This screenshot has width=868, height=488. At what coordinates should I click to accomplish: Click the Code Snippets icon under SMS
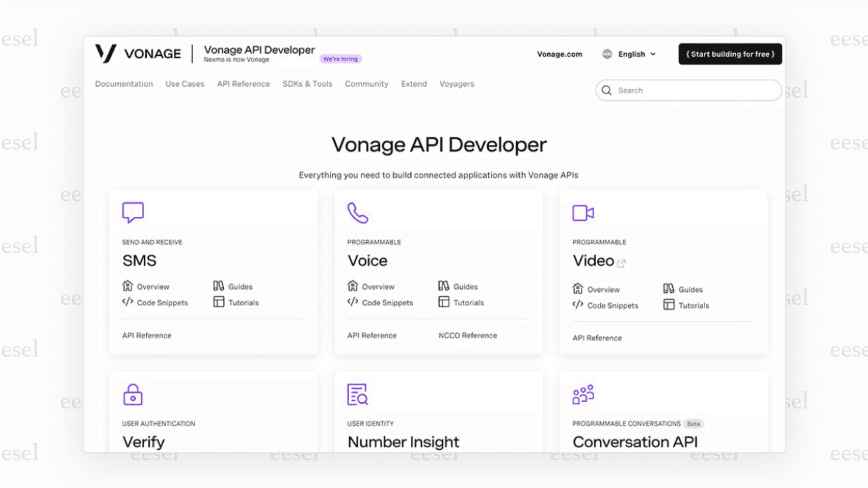(x=127, y=303)
